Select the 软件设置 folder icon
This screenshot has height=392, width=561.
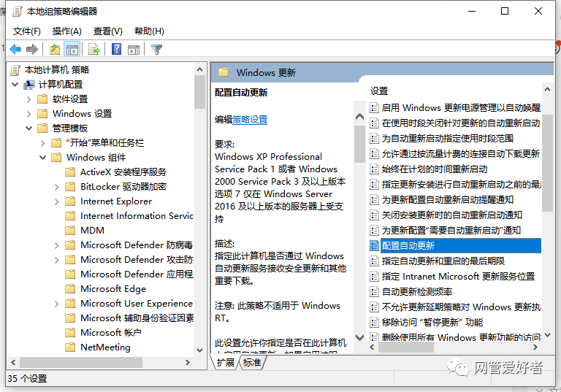tap(42, 99)
